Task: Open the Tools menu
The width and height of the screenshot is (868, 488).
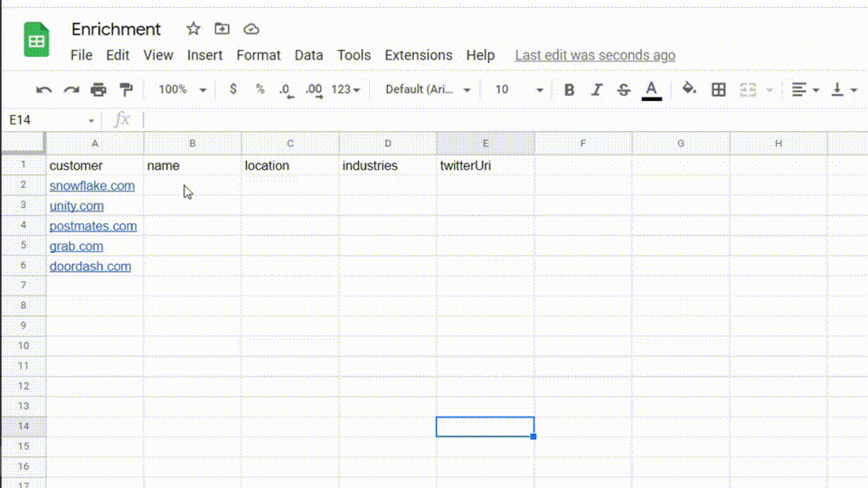Action: tap(354, 55)
